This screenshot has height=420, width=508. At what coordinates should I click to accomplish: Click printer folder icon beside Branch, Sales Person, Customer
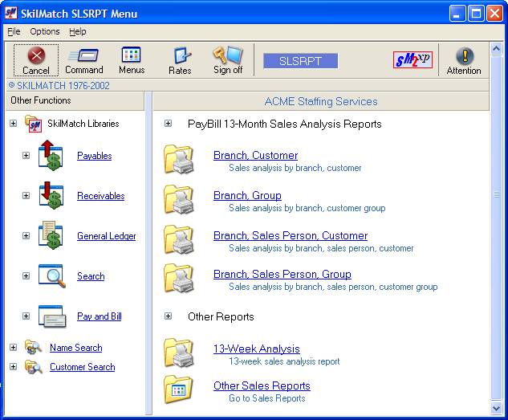click(x=179, y=239)
